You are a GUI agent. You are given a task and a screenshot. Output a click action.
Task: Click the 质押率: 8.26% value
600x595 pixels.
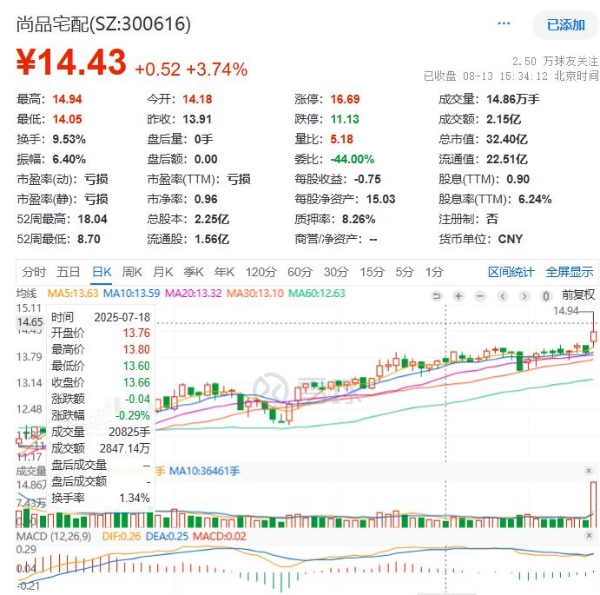point(359,219)
